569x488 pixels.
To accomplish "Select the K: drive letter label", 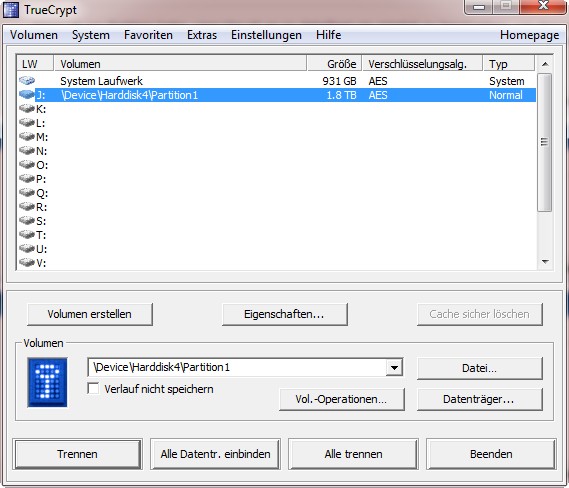I will coord(41,109).
